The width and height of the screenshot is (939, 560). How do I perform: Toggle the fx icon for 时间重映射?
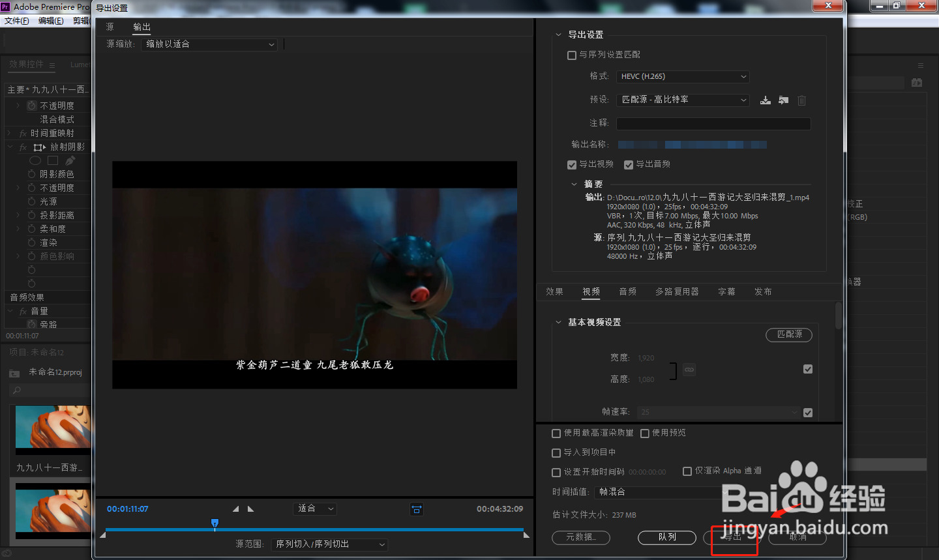point(23,134)
